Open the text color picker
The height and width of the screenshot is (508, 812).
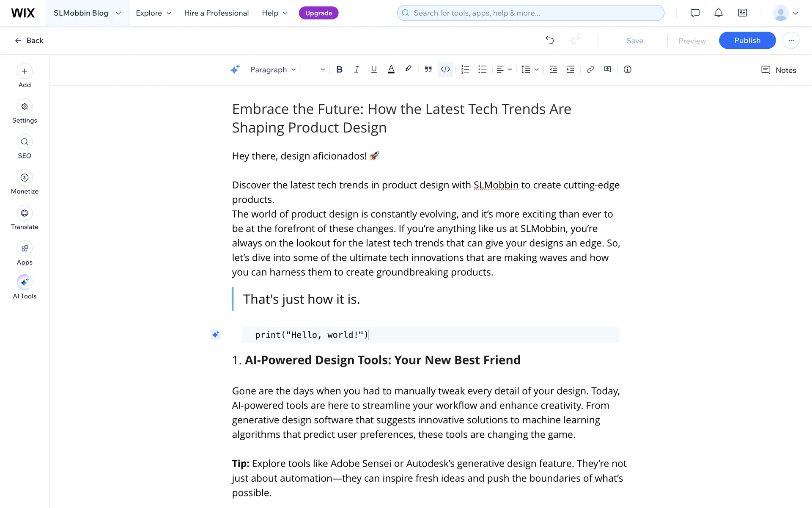[391, 70]
